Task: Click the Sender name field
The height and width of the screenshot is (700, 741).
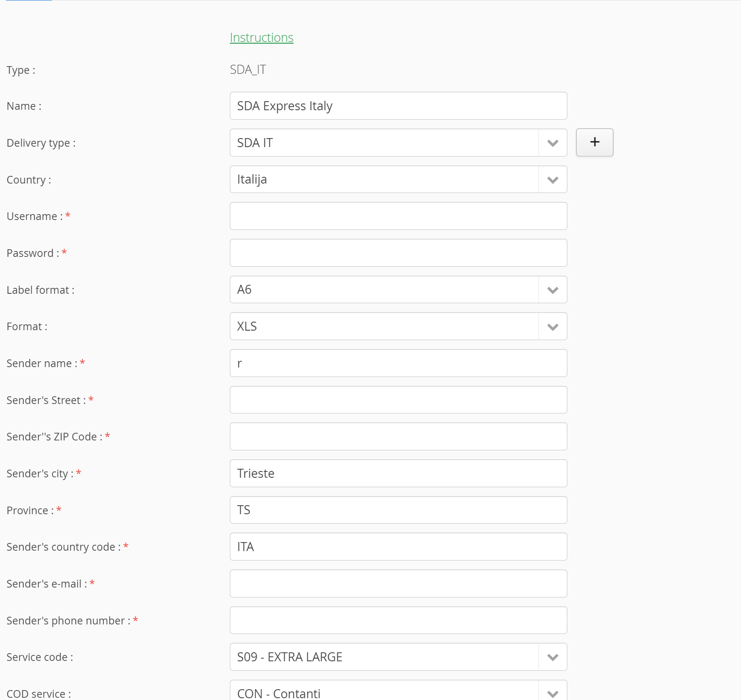Action: pyautogui.click(x=398, y=363)
